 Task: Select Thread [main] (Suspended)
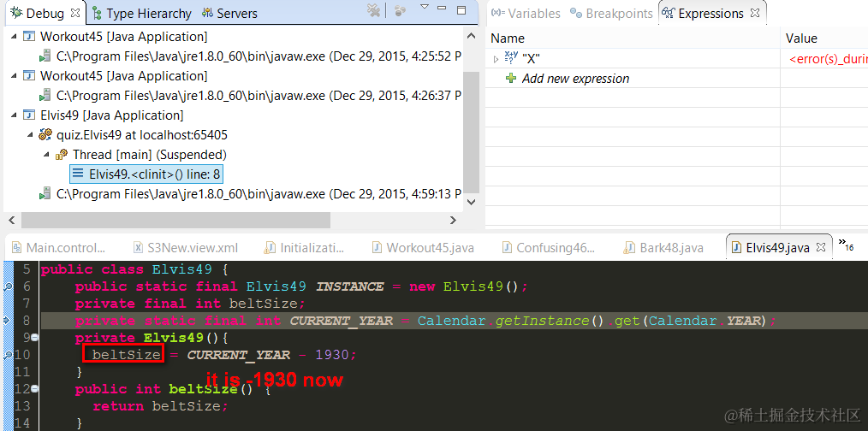click(x=150, y=155)
